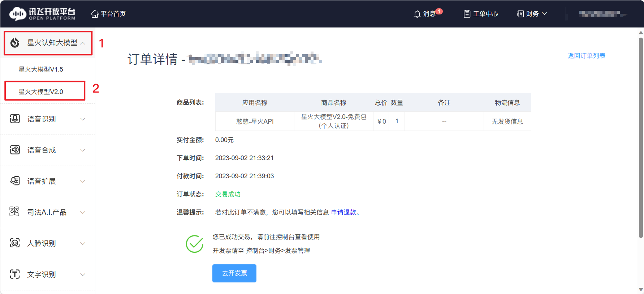Viewport: 644px width, 294px height.
Task: Click the 返回订单列表 link
Action: pyautogui.click(x=586, y=56)
